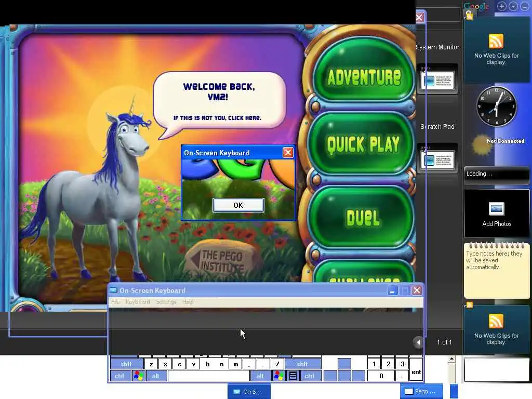Image resolution: width=532 pixels, height=399 pixels.
Task: Select the Duel game mode
Action: click(x=363, y=217)
